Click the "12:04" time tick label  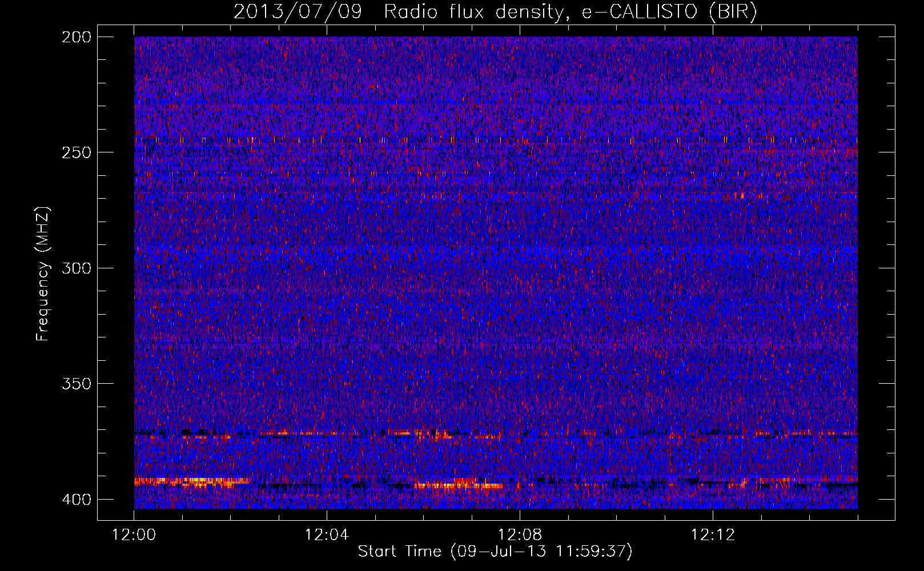[327, 535]
